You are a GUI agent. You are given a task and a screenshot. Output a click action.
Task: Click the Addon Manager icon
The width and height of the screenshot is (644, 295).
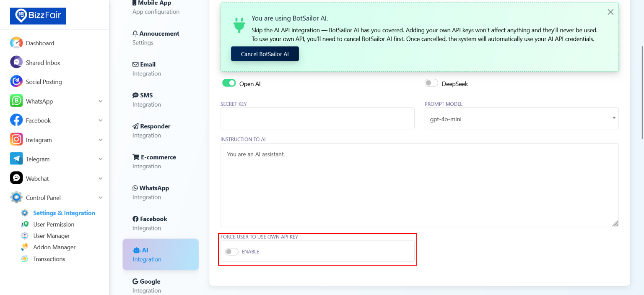pos(25,247)
